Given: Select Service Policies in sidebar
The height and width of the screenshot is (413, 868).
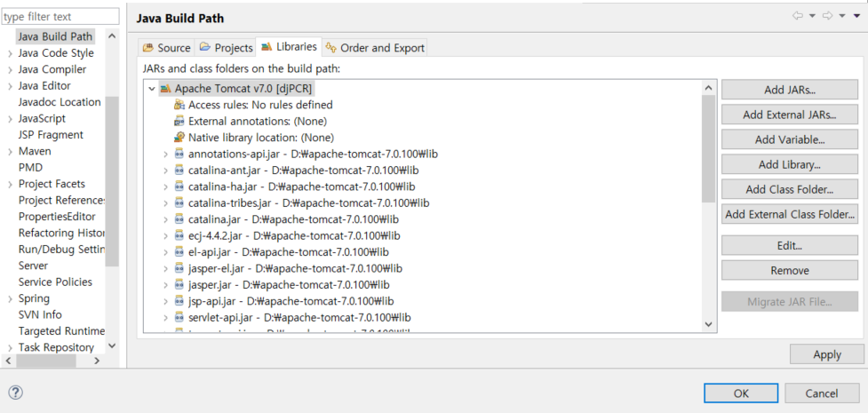Looking at the screenshot, I should (x=55, y=282).
